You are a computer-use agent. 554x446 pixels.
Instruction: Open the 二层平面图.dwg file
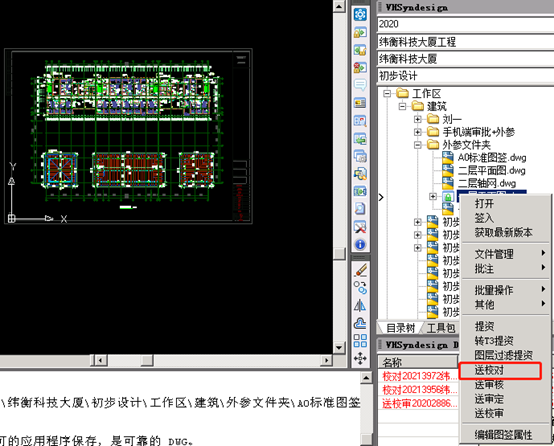coord(491,171)
